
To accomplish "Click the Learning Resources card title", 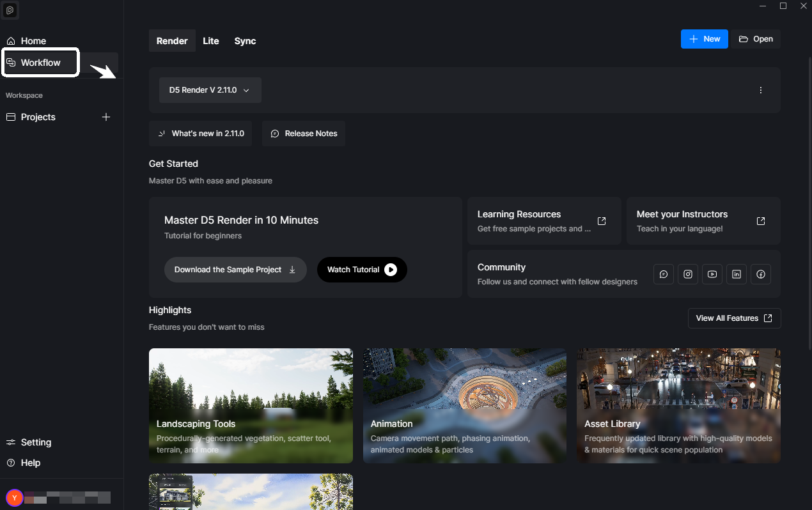I will [x=519, y=214].
